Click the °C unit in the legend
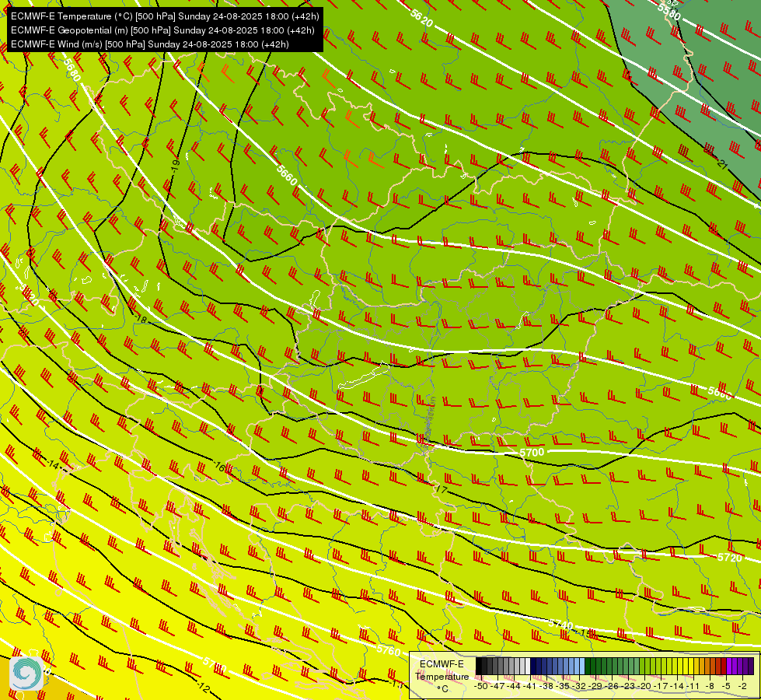The image size is (761, 700). click(x=442, y=689)
